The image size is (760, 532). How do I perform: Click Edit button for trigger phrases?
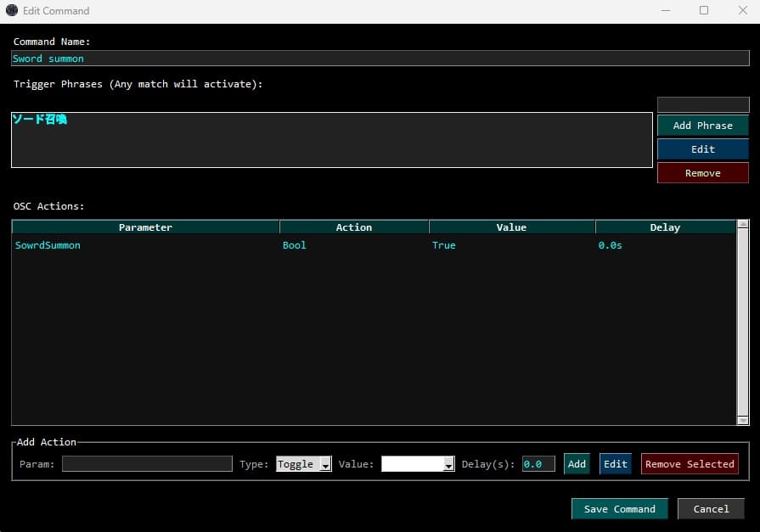tap(702, 149)
